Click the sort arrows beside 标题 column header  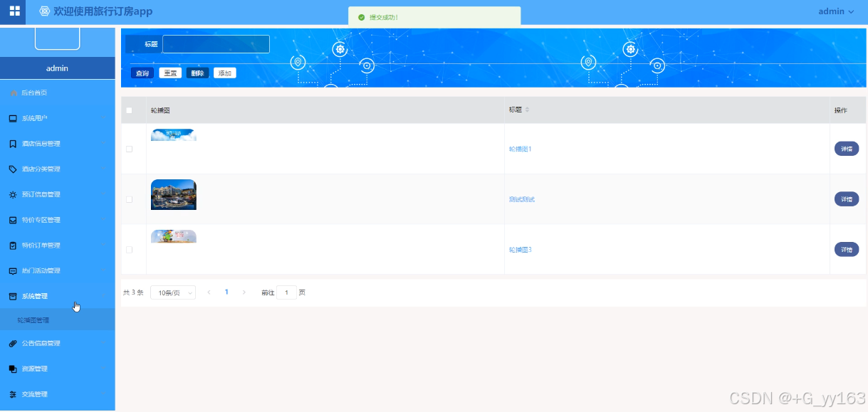pos(527,110)
